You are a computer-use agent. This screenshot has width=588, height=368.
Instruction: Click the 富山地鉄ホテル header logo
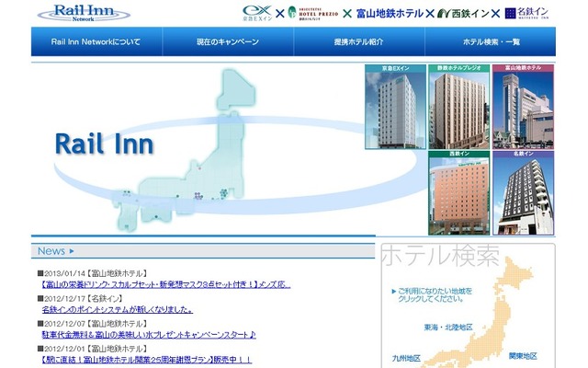390,14
